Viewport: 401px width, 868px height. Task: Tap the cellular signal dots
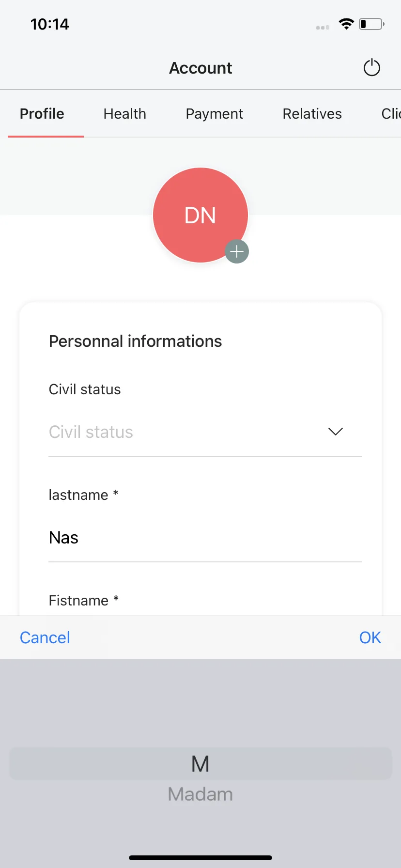tap(323, 28)
